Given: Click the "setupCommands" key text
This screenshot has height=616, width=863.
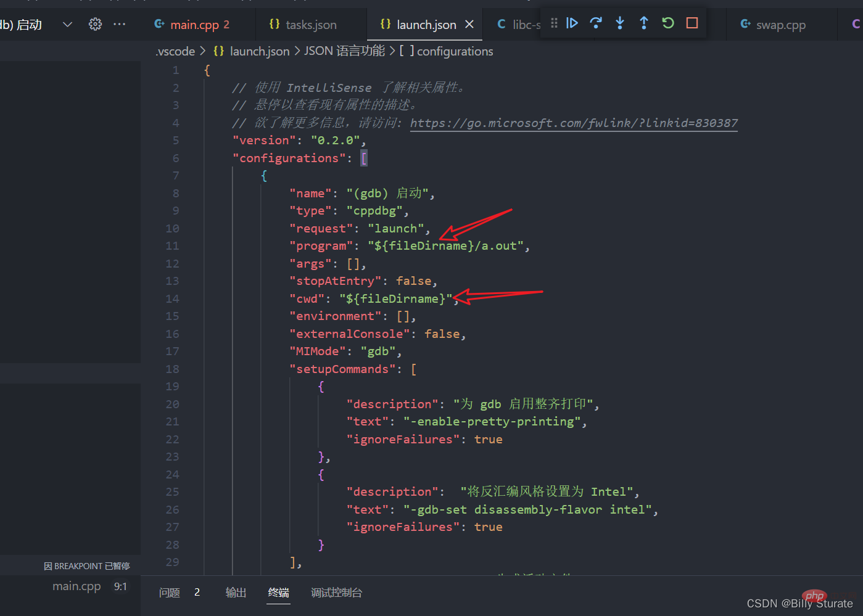Looking at the screenshot, I should tap(342, 369).
